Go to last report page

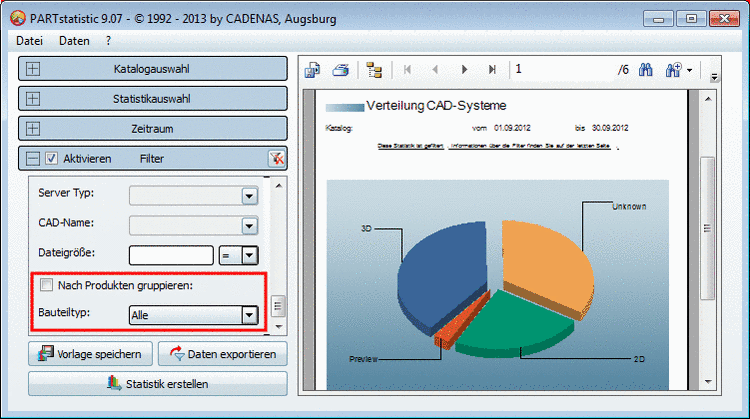tap(492, 69)
